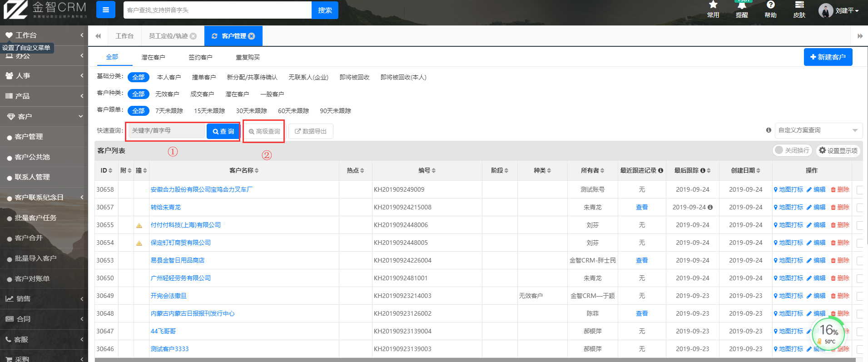
Task: Click the 新建客户 button
Action: point(828,57)
